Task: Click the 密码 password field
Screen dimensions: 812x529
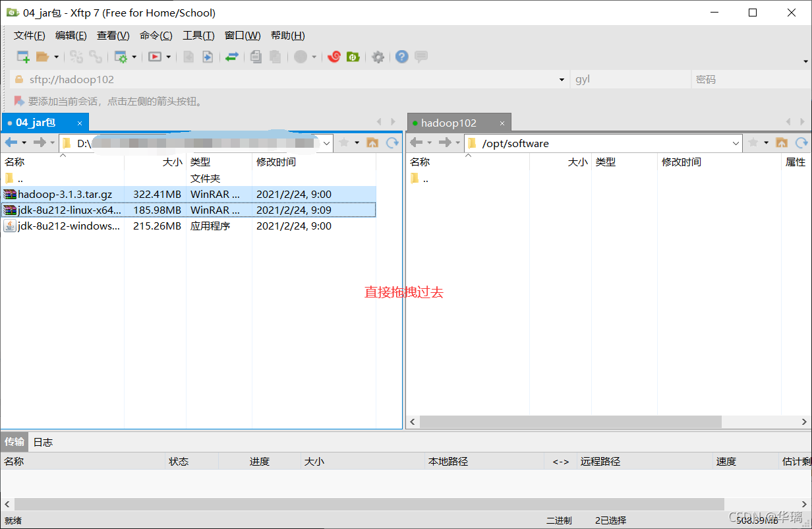Action: point(751,79)
